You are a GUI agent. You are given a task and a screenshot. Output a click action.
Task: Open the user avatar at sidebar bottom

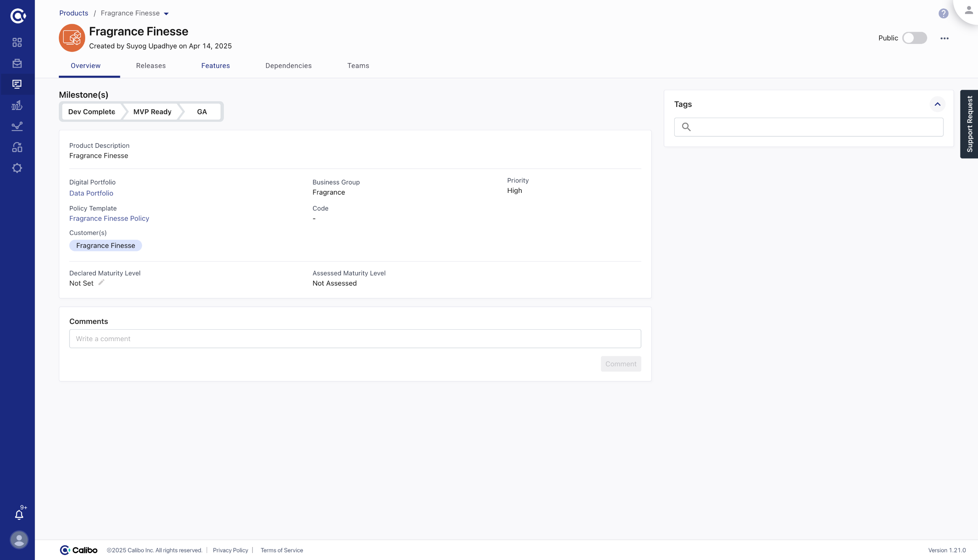(x=19, y=540)
